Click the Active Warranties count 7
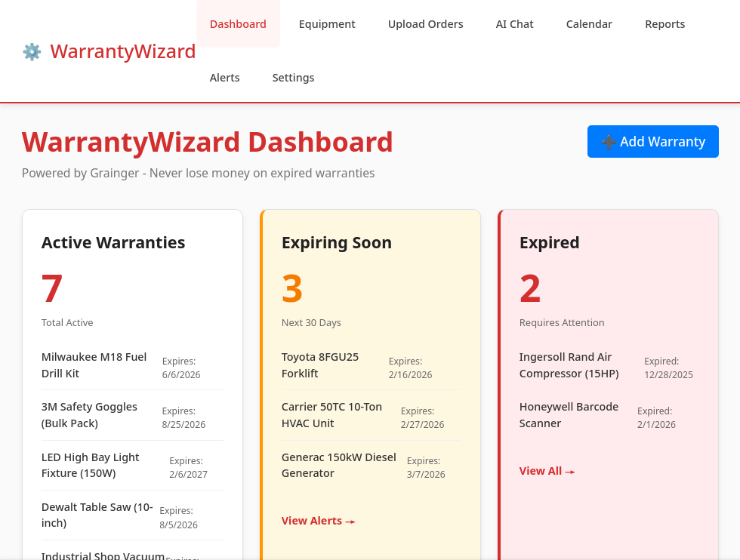Image resolution: width=740 pixels, height=560 pixels. click(x=52, y=289)
